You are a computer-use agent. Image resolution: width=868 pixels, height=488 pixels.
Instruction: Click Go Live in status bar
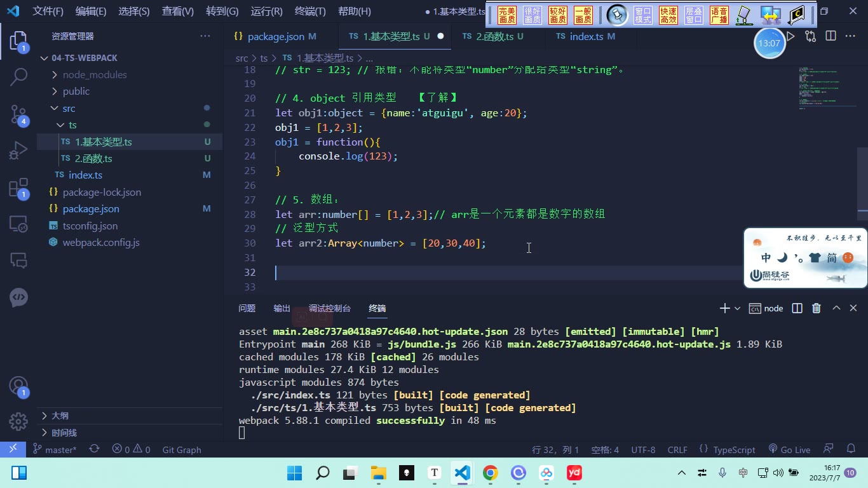pyautogui.click(x=789, y=449)
